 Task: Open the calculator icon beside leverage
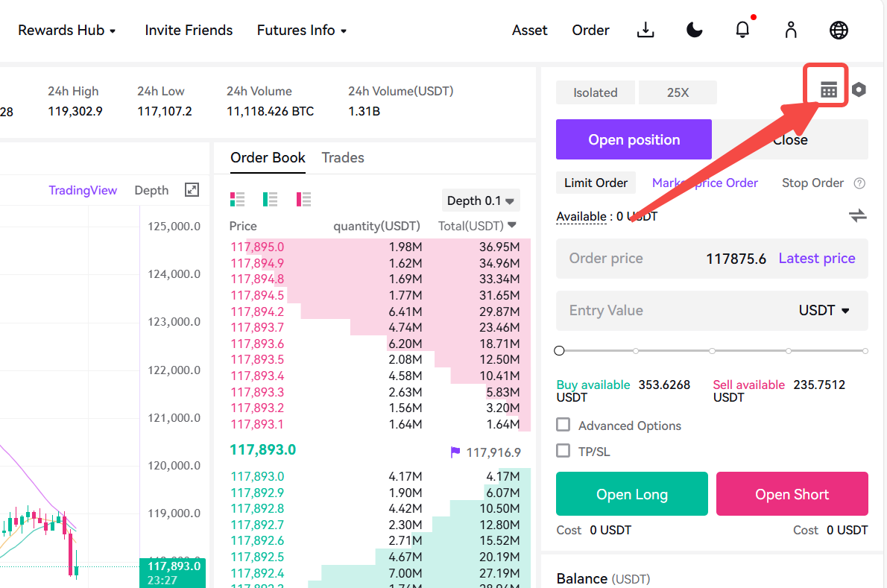[x=828, y=89]
